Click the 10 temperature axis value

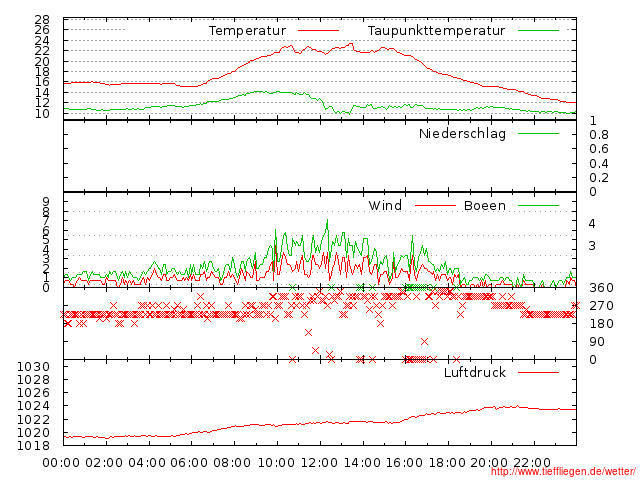pos(42,113)
